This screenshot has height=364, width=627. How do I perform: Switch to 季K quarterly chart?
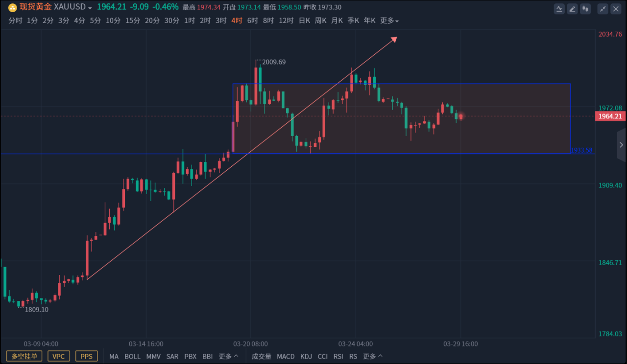353,21
